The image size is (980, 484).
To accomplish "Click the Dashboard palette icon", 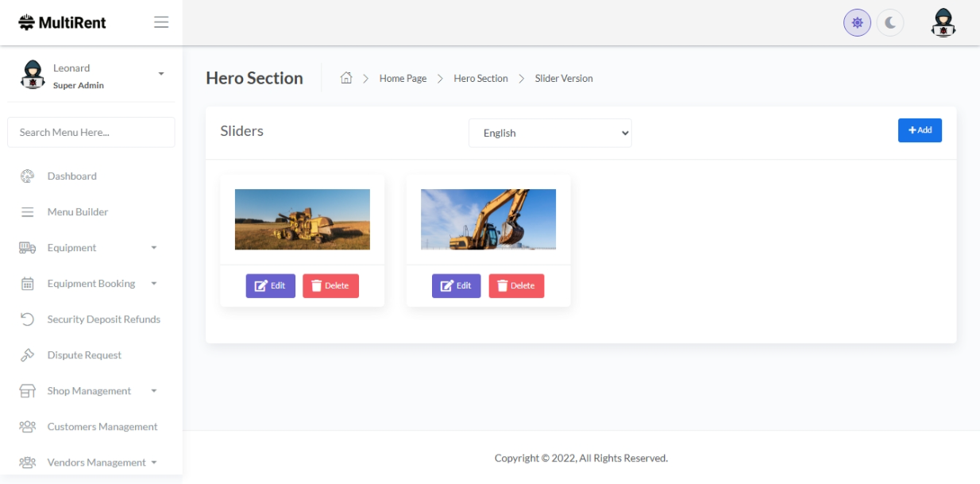I will 27,176.
